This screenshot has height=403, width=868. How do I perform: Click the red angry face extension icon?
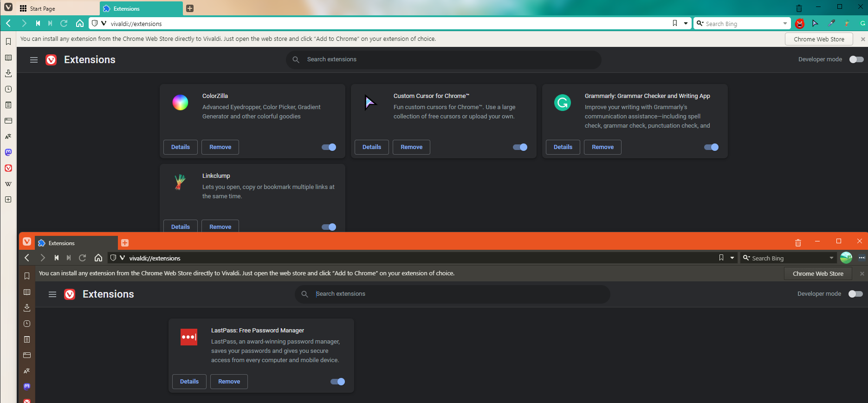pyautogui.click(x=799, y=23)
